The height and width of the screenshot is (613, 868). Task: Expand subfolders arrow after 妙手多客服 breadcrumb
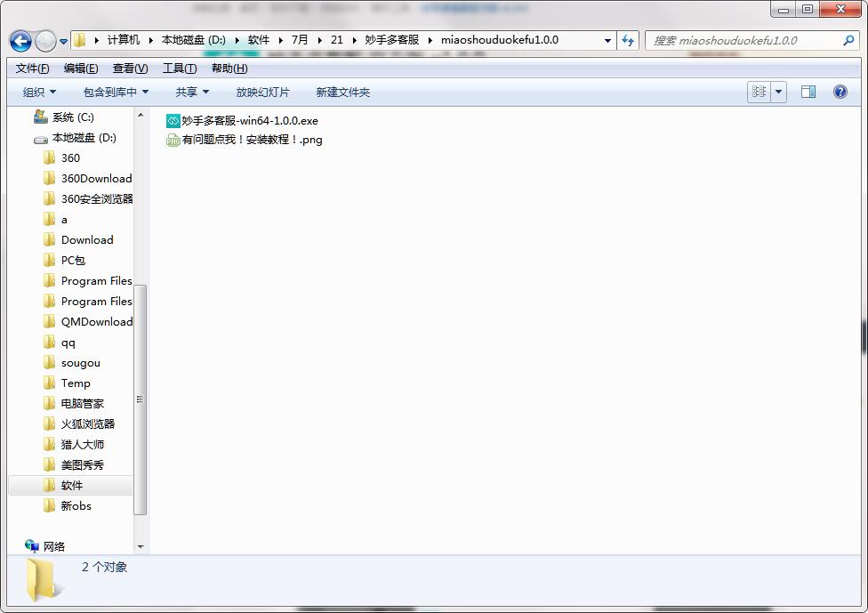coord(430,40)
